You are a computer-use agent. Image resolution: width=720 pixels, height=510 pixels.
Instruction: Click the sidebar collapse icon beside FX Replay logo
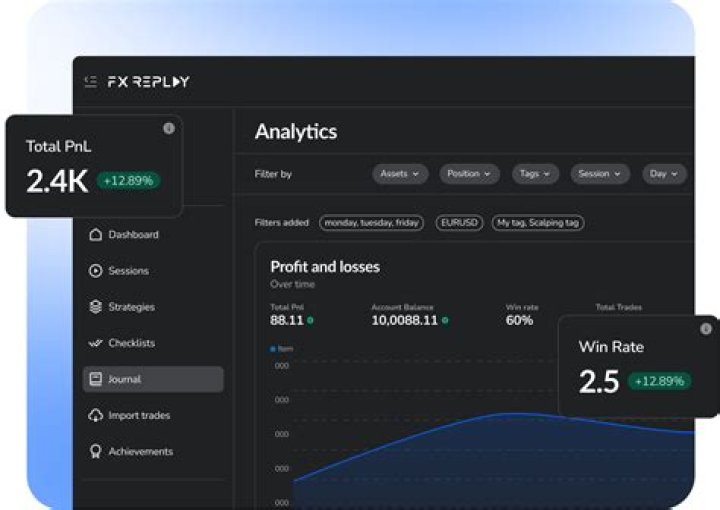[91, 81]
